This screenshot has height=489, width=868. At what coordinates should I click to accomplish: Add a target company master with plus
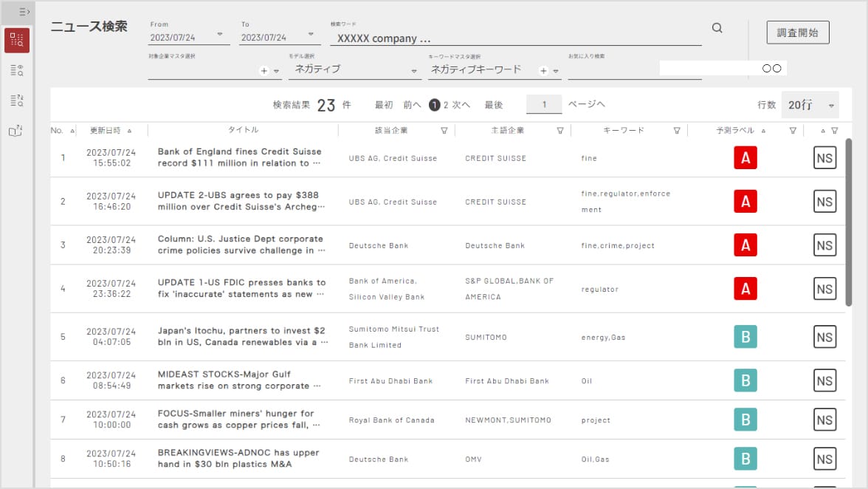coord(264,71)
